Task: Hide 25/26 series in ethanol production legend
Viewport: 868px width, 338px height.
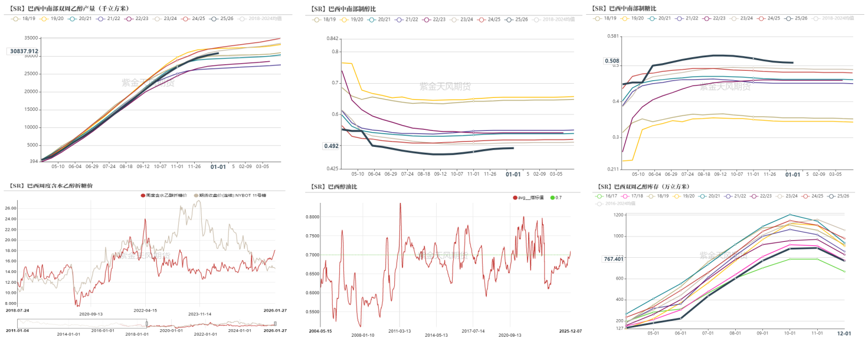Action: (x=214, y=18)
